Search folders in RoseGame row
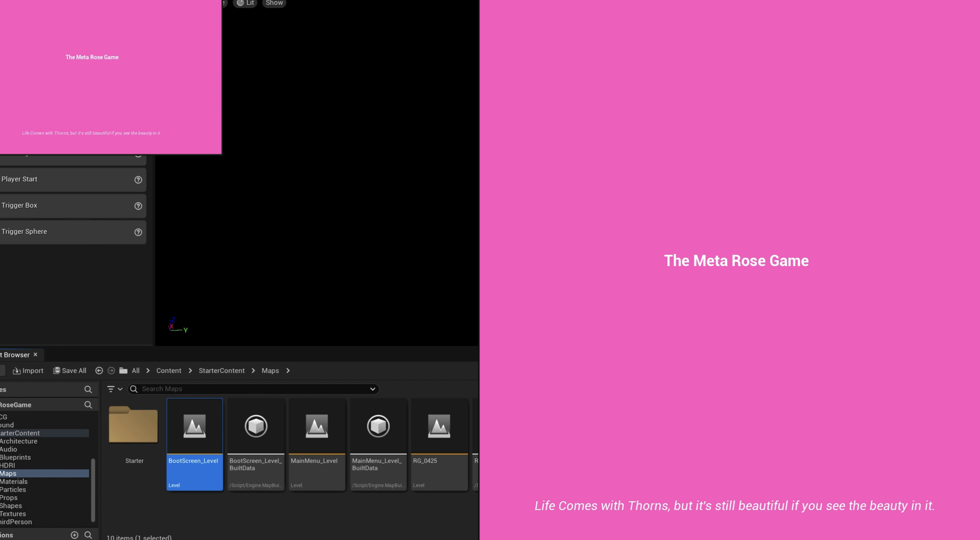Image resolution: width=980 pixels, height=540 pixels. point(88,405)
